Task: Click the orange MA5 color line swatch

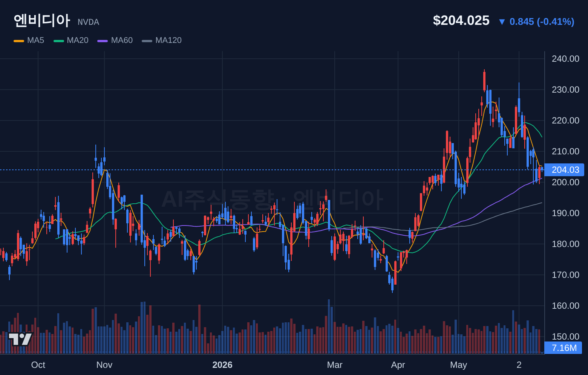Action: (19, 41)
